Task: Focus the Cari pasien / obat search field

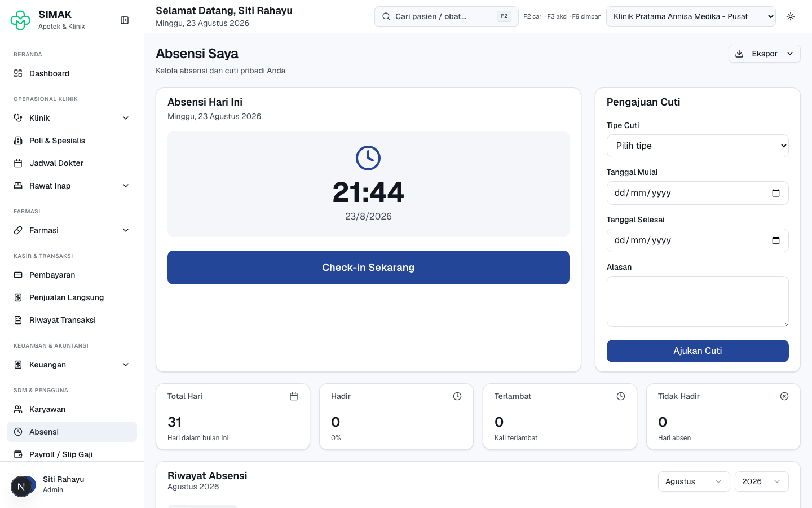Action: 446,16
